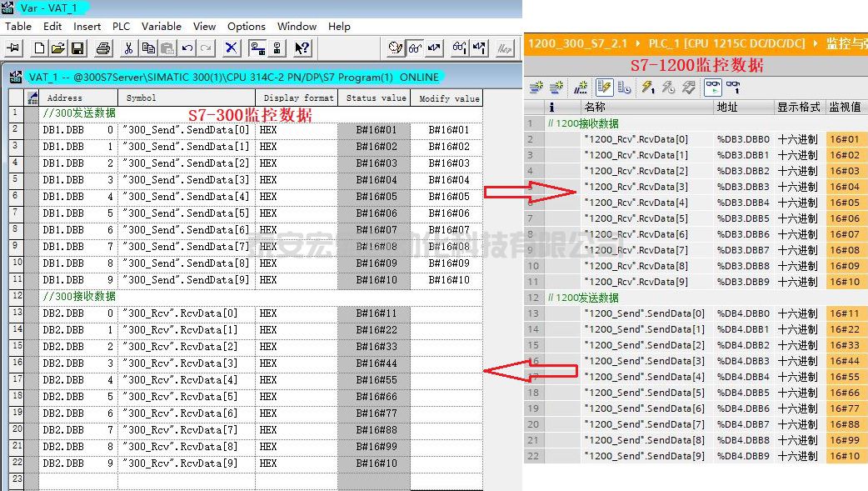This screenshot has height=491, width=868.
Task: Click the Status value column header
Action: point(376,98)
